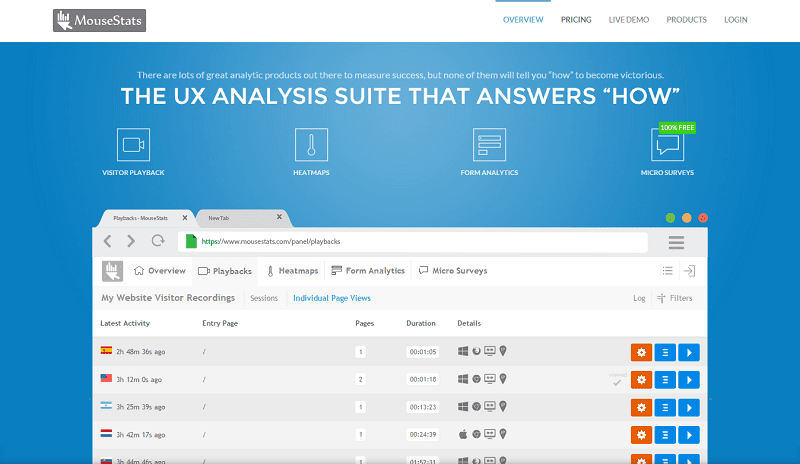Open the panel Micro Surveys tab
The width and height of the screenshot is (800, 464).
(x=453, y=271)
